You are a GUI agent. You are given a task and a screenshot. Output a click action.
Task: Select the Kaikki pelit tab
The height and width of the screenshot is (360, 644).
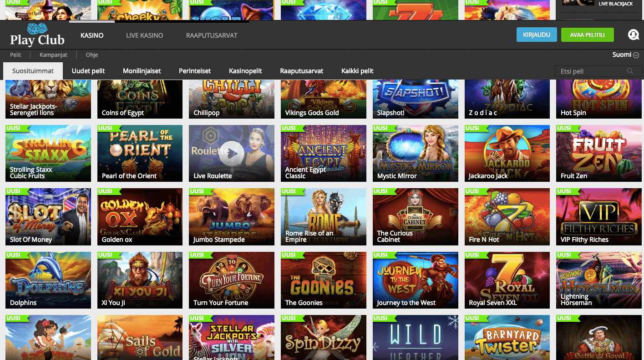357,71
